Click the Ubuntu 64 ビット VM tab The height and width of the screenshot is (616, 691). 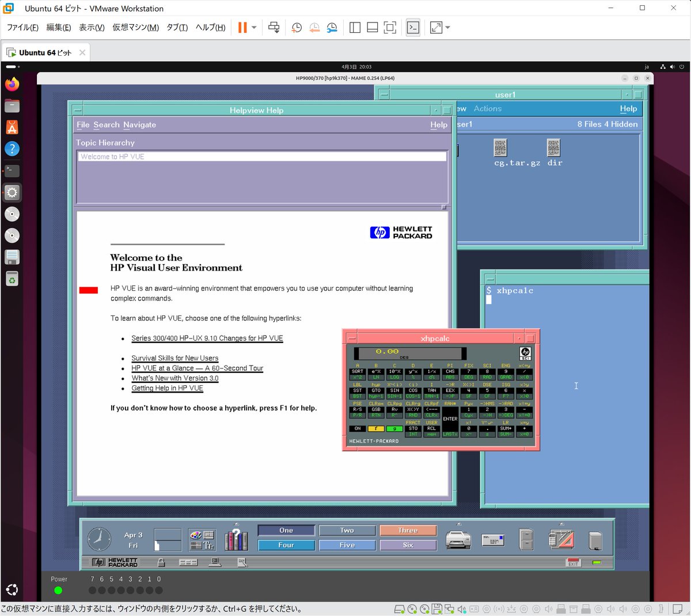click(45, 52)
